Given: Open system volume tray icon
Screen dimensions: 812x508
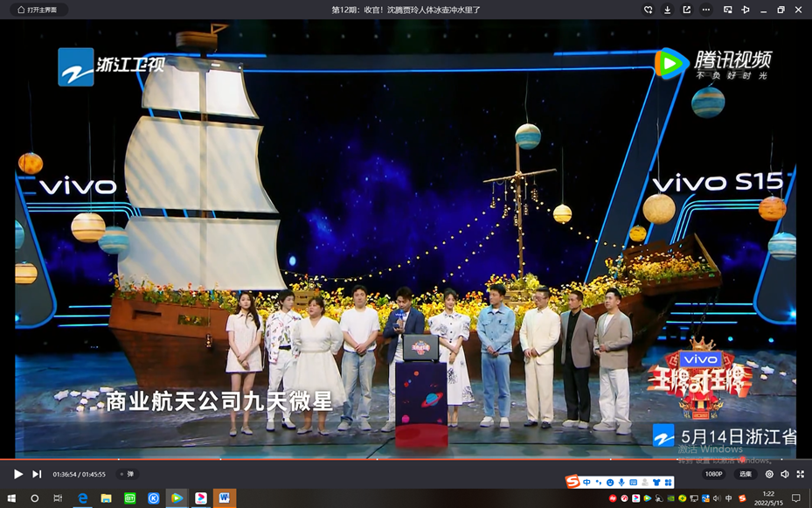Looking at the screenshot, I should point(717,498).
